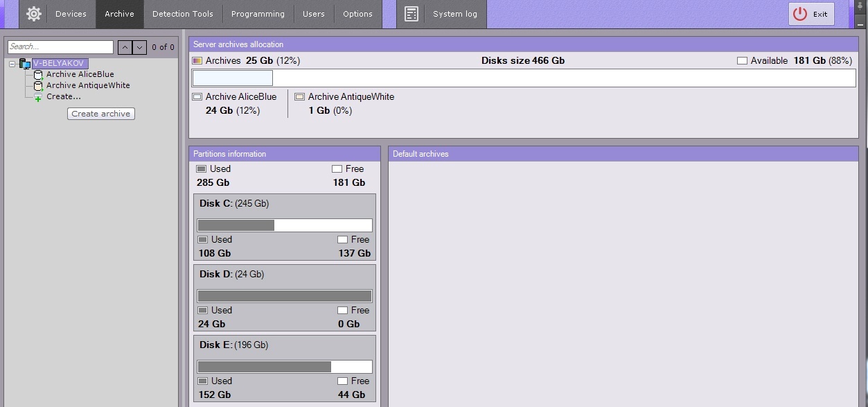This screenshot has width=868, height=407.
Task: Click the Create archive button
Action: [101, 114]
